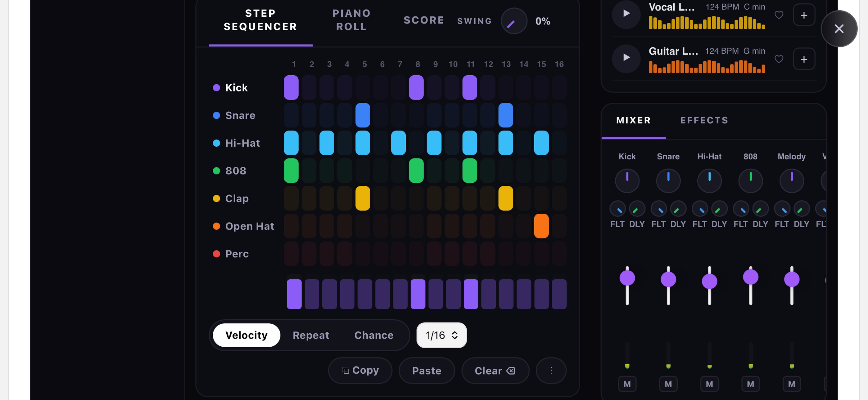Add Vocal Loop using plus icon
The width and height of the screenshot is (868, 400).
pos(804,15)
